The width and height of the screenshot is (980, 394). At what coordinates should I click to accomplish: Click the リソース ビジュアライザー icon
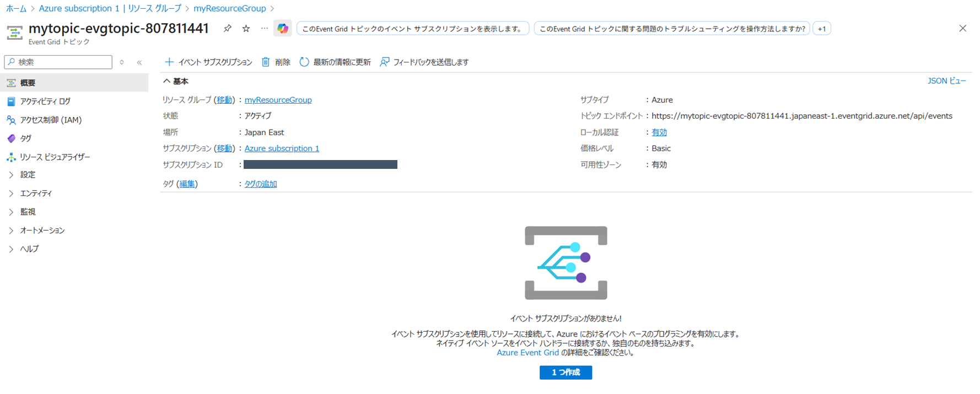pyautogui.click(x=11, y=157)
